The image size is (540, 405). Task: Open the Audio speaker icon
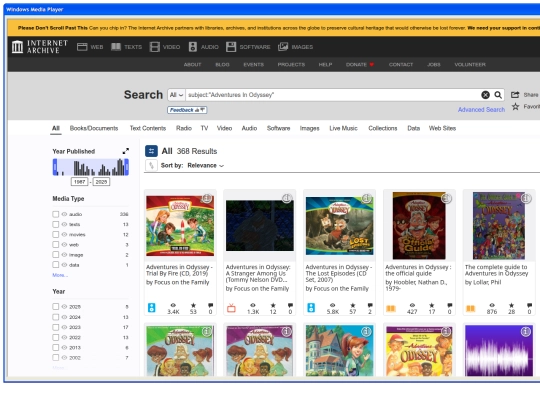click(193, 47)
